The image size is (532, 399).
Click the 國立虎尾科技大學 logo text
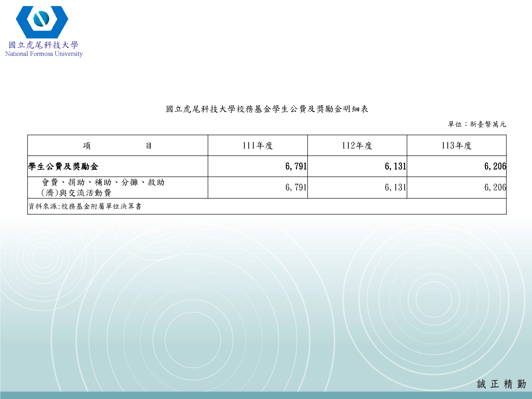tap(44, 44)
